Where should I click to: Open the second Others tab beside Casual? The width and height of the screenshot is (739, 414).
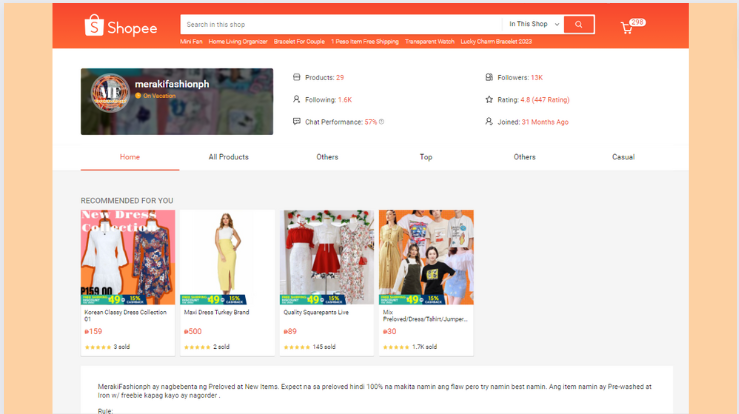click(x=525, y=157)
